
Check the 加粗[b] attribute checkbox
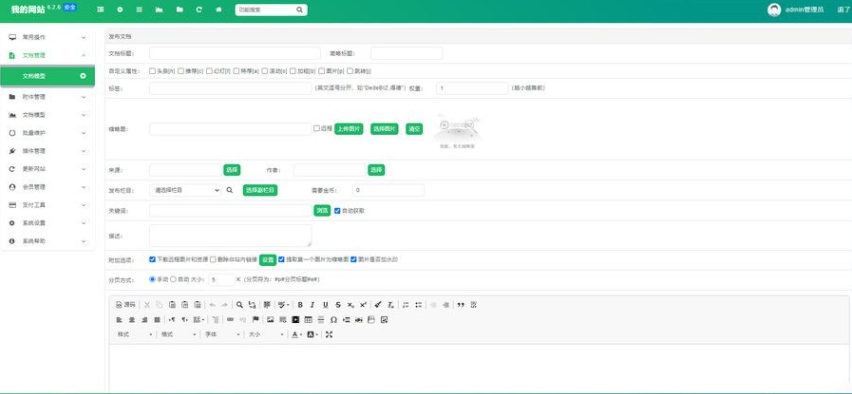[x=293, y=71]
